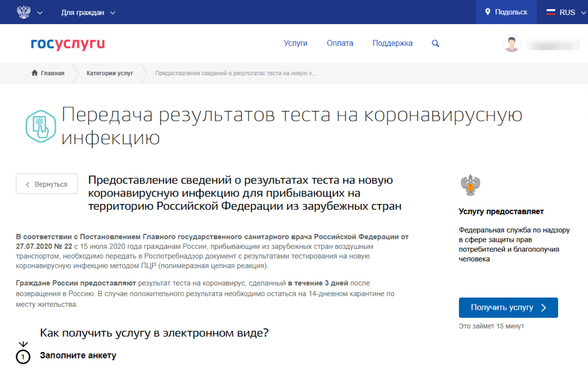588x366 pixels.
Task: Open the Услуги menu item
Action: tap(296, 43)
